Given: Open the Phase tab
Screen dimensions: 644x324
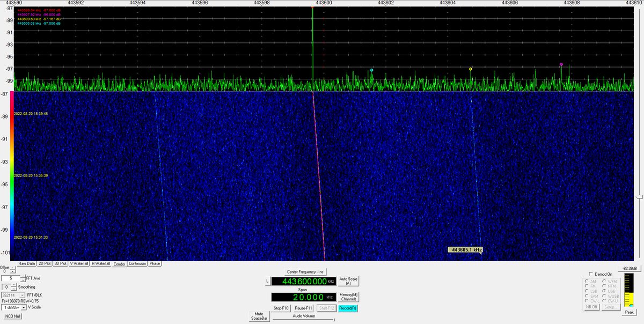Looking at the screenshot, I should 155,263.
